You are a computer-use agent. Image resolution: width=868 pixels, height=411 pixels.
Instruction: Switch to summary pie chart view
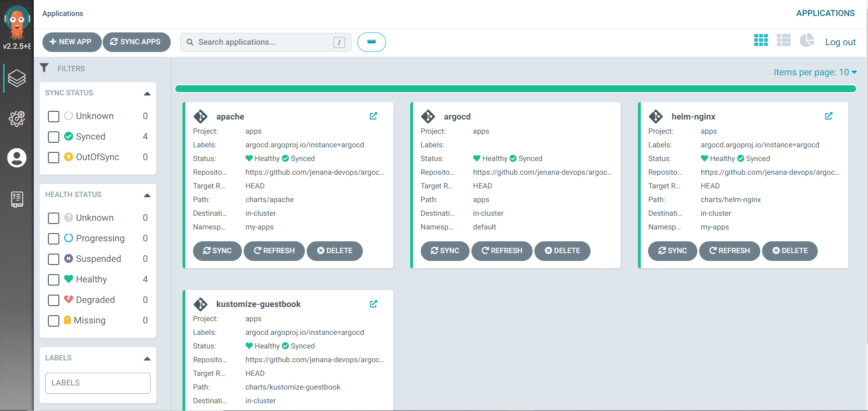pos(807,40)
